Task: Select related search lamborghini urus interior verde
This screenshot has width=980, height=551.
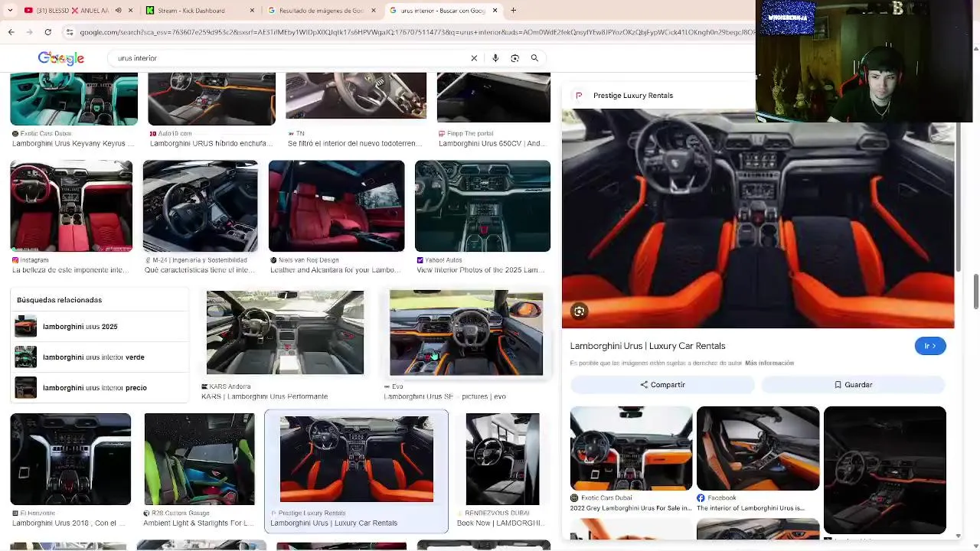Action: coord(100,357)
